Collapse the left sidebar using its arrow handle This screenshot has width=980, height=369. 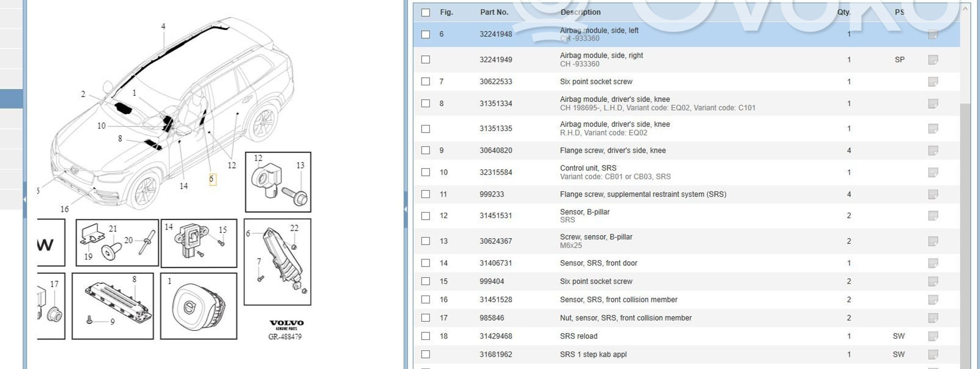pyautogui.click(x=25, y=199)
